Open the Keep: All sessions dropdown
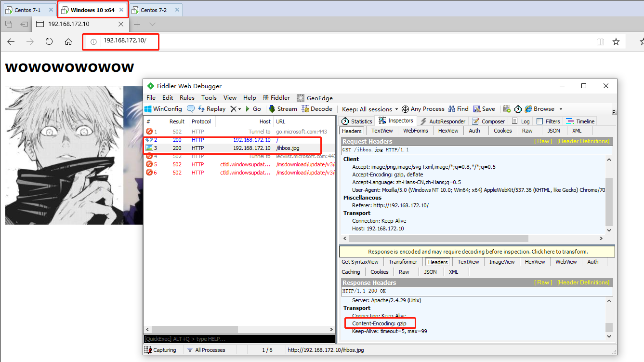 [370, 109]
